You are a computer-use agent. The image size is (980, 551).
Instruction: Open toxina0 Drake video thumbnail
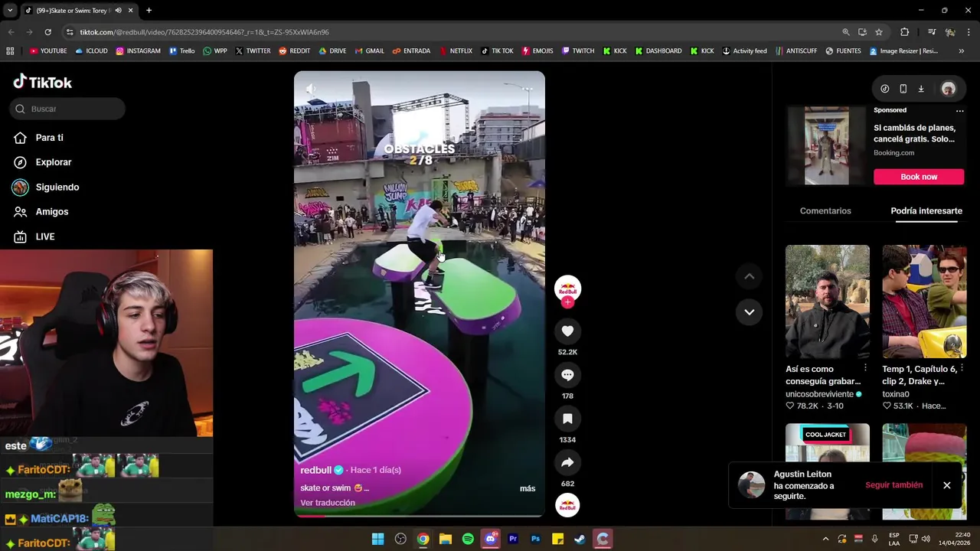coord(924,302)
